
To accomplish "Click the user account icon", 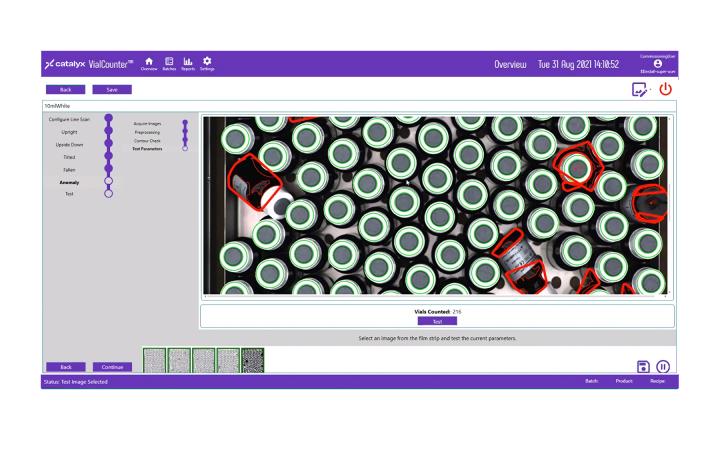I will tap(658, 63).
